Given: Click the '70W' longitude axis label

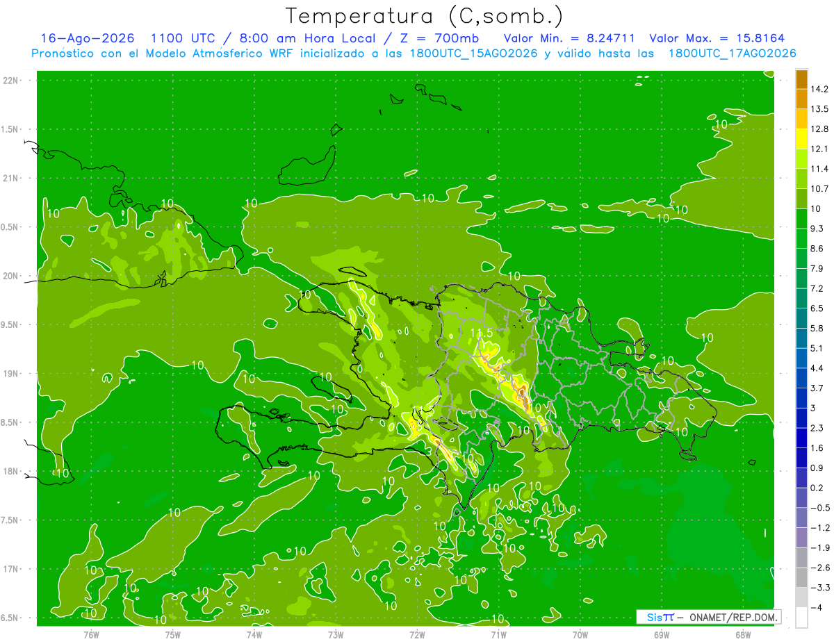Looking at the screenshot, I should [x=580, y=634].
